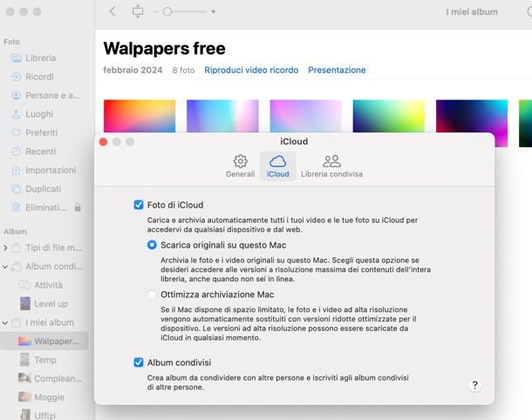Open Libreria in the Photos sidebar
Image resolution: width=532 pixels, height=420 pixels.
(x=41, y=58)
